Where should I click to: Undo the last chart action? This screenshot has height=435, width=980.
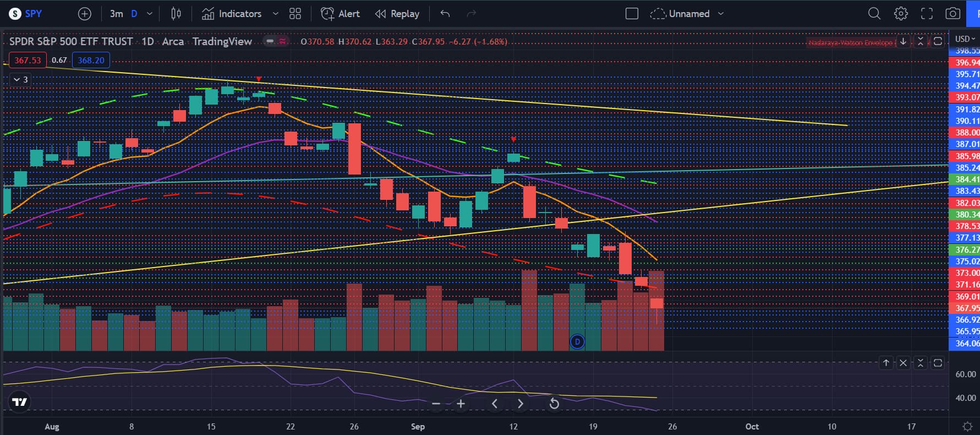pos(445,14)
